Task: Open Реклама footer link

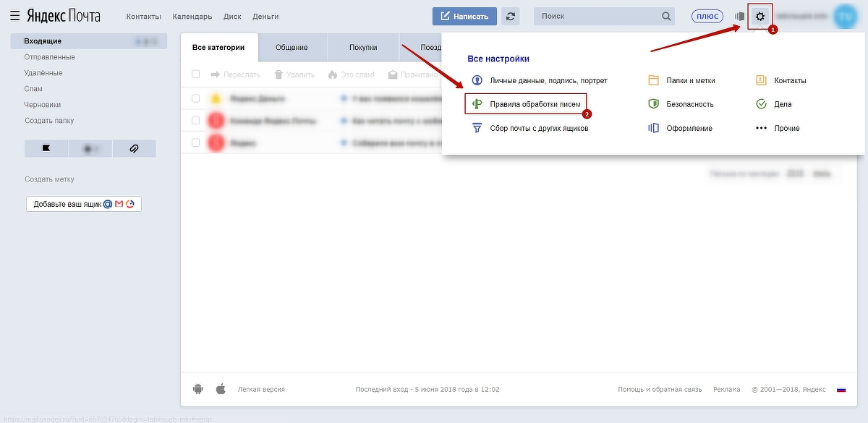Action: (727, 389)
